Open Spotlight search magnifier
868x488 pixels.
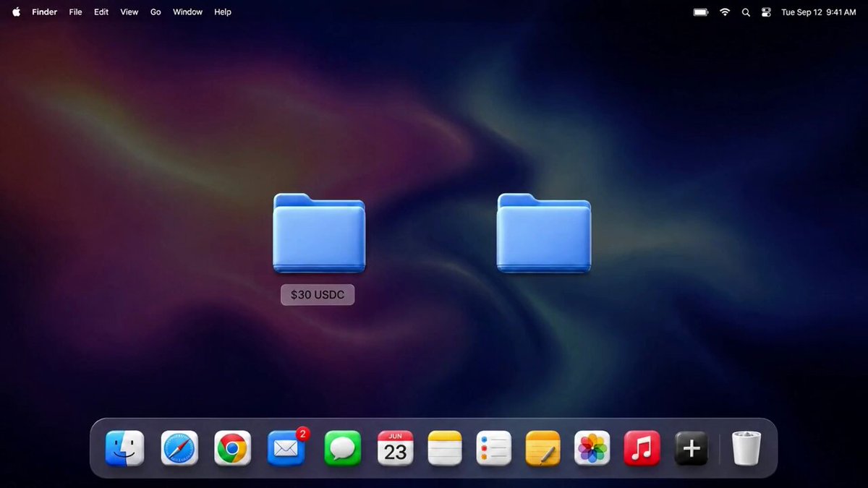(746, 12)
